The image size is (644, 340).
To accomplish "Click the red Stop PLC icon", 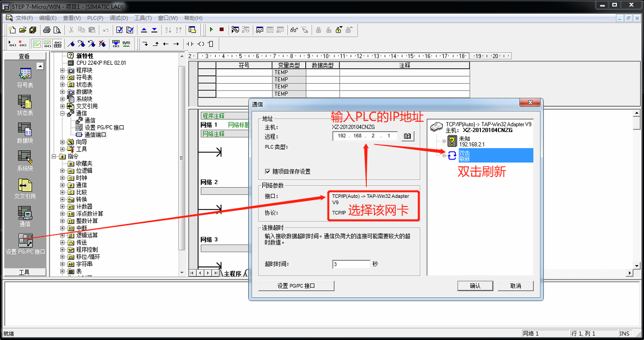I will tap(222, 30).
